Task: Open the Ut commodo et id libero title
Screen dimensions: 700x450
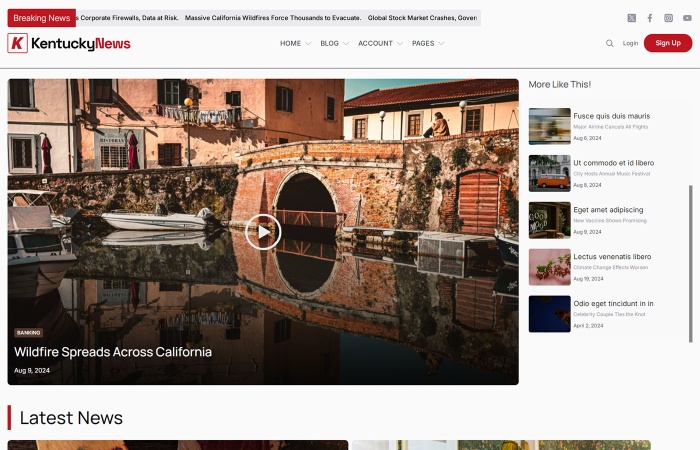Action: click(x=614, y=163)
